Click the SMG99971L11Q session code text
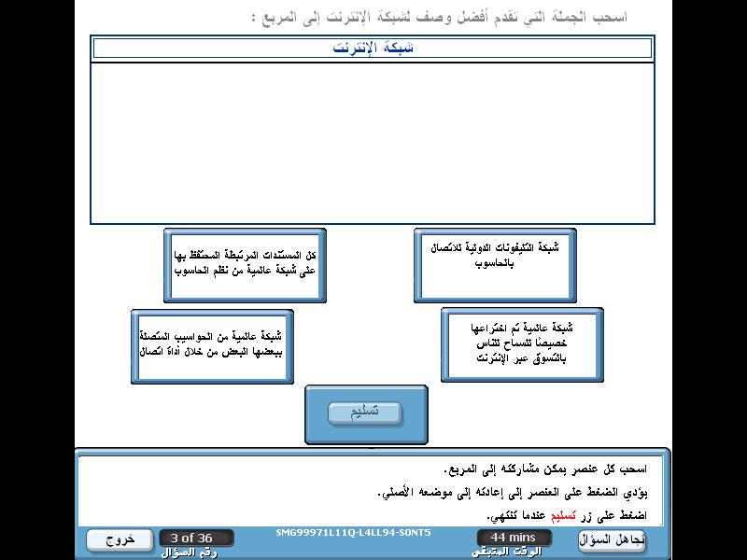This screenshot has height=560, width=747. coord(353,533)
